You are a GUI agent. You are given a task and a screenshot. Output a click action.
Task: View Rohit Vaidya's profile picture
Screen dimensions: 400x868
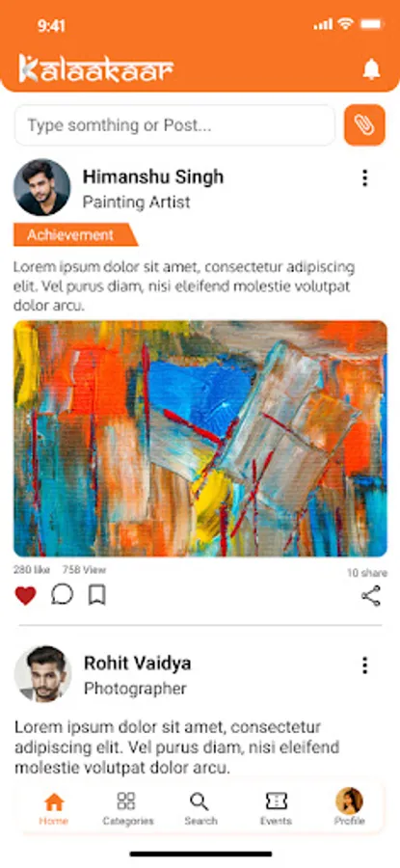[42, 674]
